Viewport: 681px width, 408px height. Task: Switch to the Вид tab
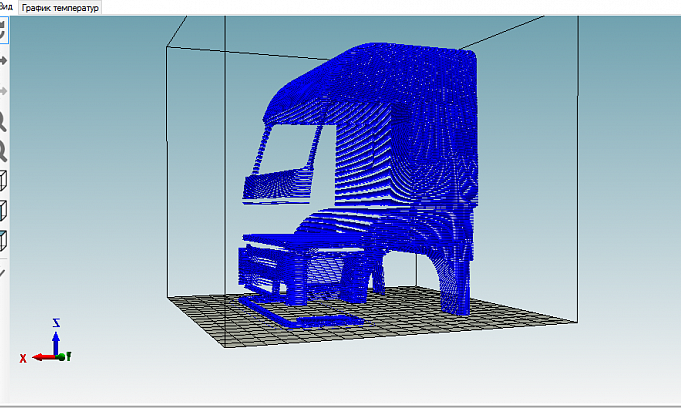(x=6, y=7)
